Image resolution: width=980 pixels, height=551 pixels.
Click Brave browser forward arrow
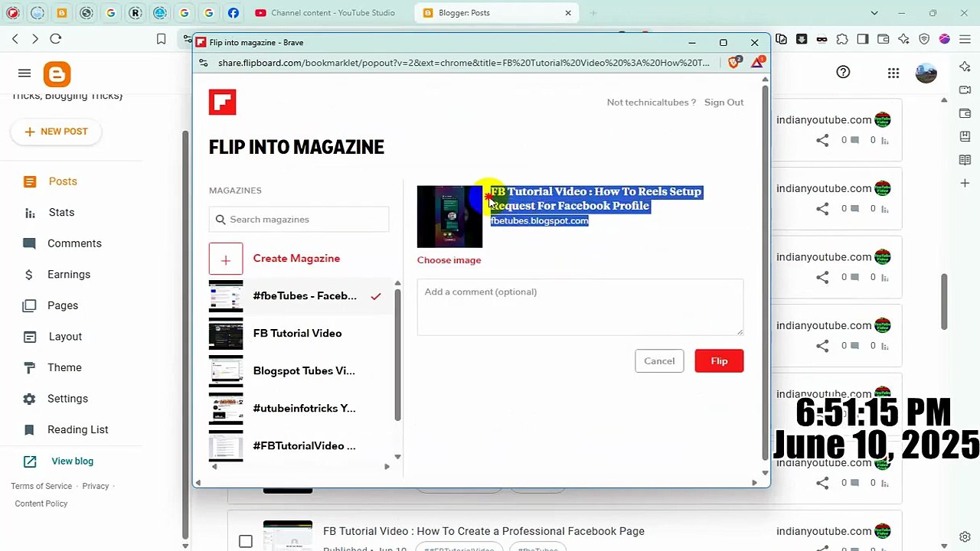(35, 39)
